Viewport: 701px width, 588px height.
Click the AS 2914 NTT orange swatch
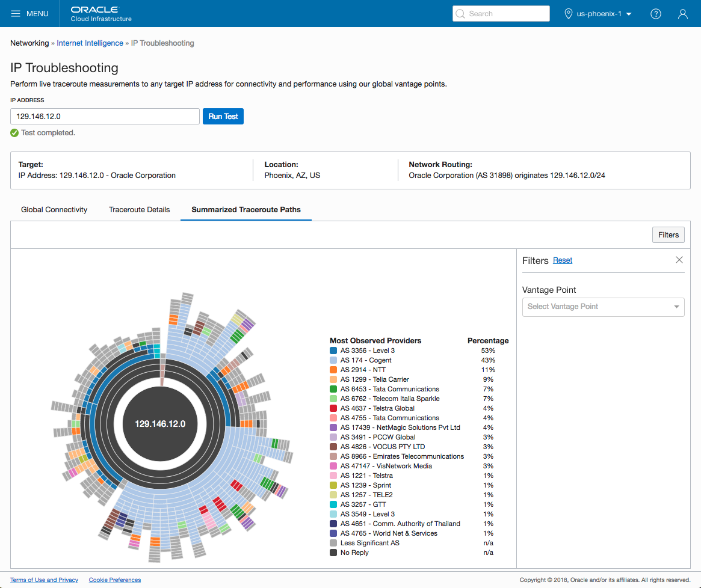[x=333, y=370]
